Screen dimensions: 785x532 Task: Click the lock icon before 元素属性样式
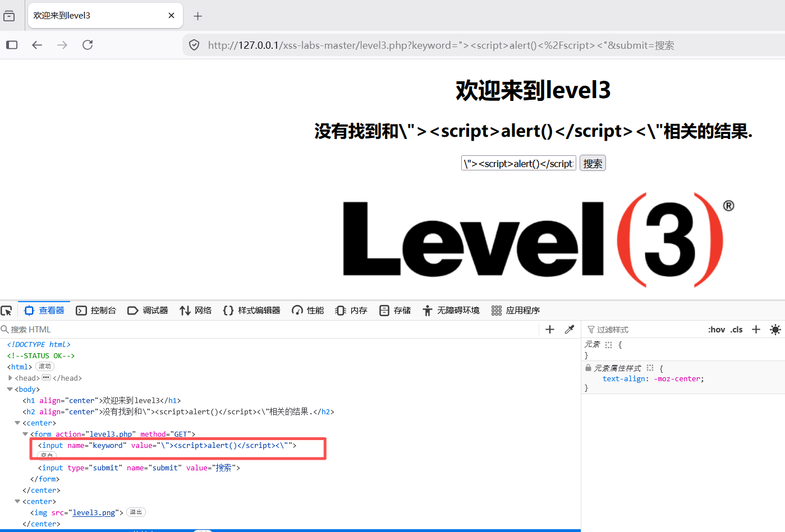[x=588, y=368]
